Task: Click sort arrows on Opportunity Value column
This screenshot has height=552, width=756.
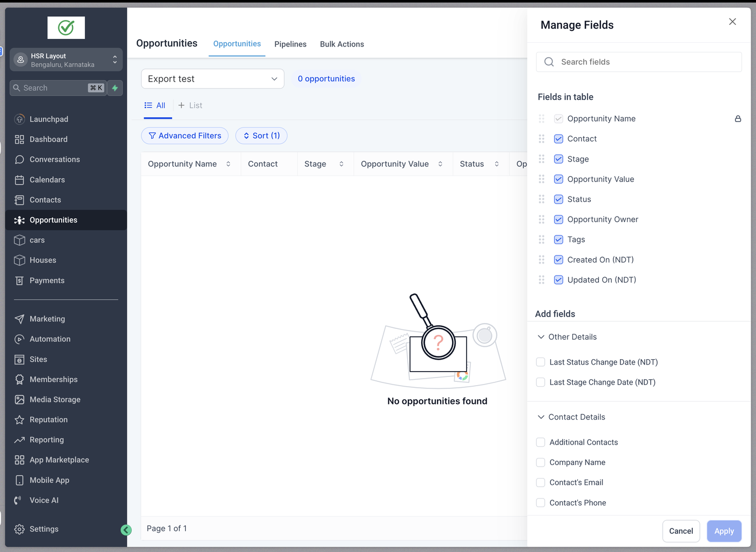Action: [441, 164]
